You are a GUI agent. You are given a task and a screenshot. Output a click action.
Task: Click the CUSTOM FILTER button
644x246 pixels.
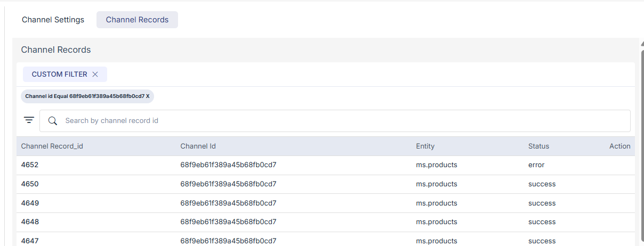pos(59,75)
